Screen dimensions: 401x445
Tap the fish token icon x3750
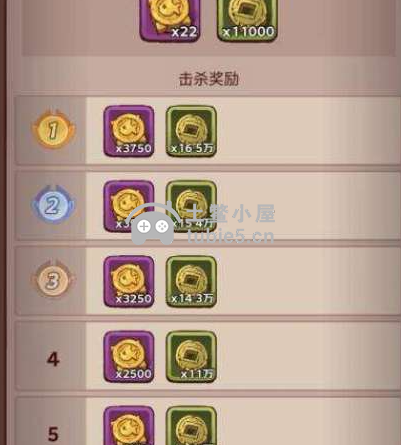129,131
